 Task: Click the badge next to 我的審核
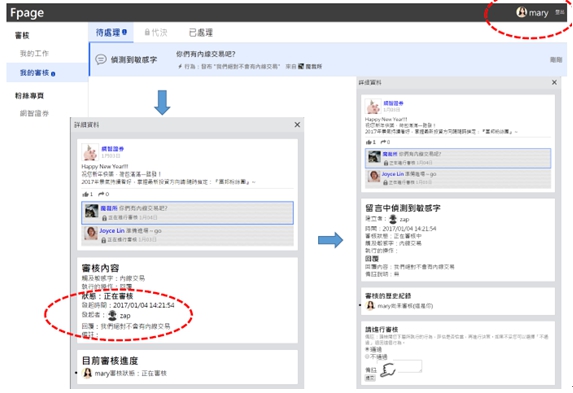pyautogui.click(x=53, y=74)
